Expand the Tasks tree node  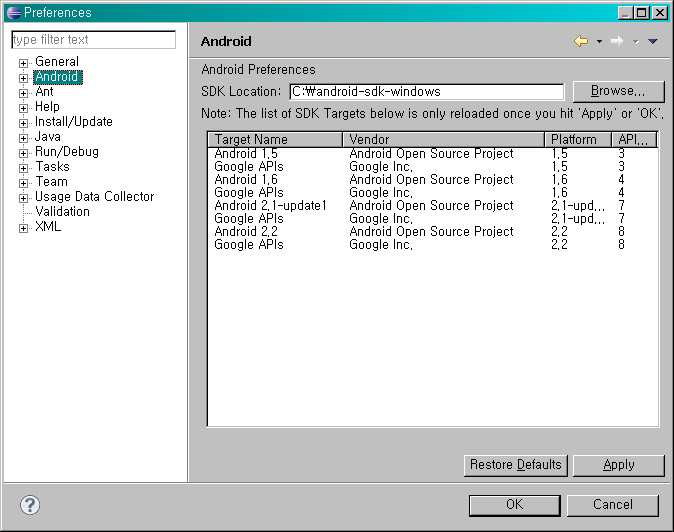pyautogui.click(x=23, y=168)
